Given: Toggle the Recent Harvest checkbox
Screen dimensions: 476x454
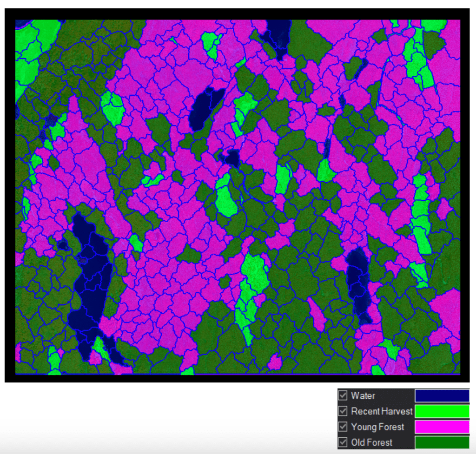Looking at the screenshot, I should [x=343, y=411].
